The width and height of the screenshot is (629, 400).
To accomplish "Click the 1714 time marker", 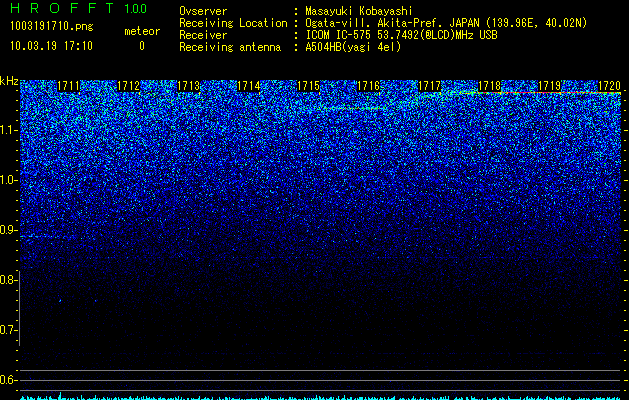I will [249, 86].
